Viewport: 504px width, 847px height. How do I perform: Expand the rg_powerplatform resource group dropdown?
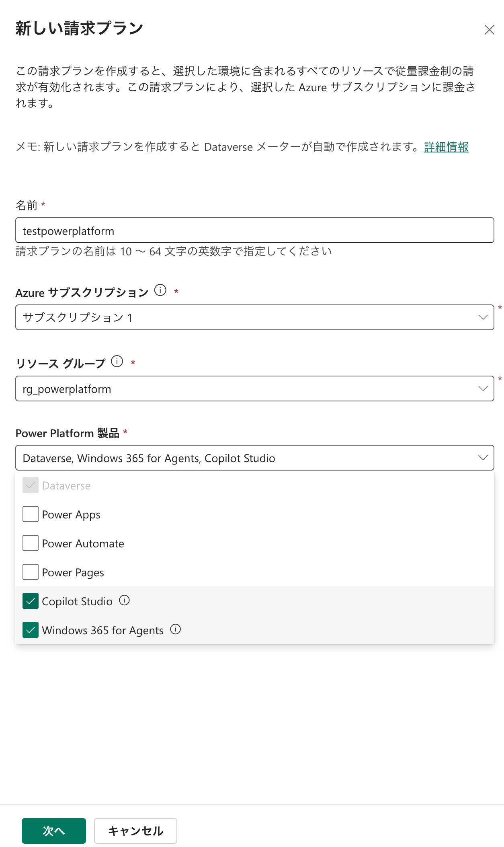coord(254,389)
